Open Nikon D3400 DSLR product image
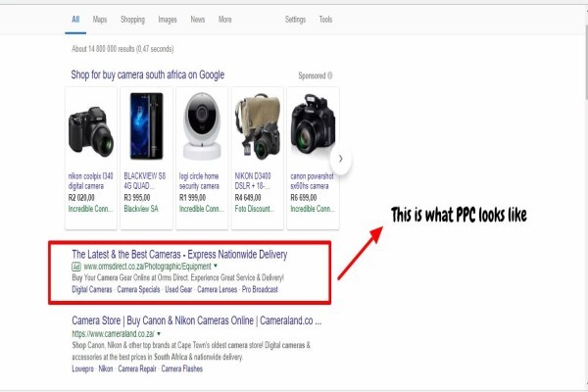This screenshot has height=392, width=588. 257,126
